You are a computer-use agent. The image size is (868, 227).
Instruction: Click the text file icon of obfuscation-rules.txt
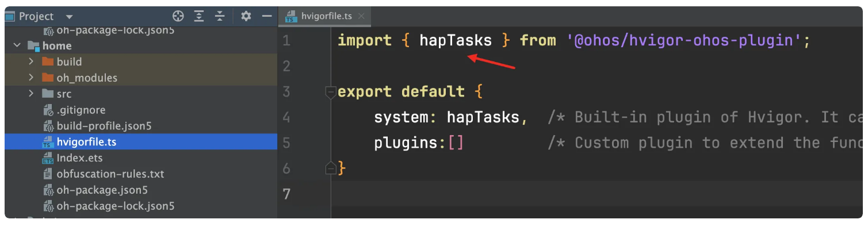pos(48,174)
